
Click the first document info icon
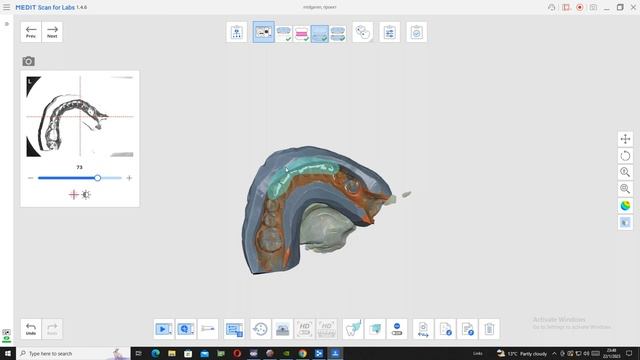pyautogui.click(x=445, y=329)
